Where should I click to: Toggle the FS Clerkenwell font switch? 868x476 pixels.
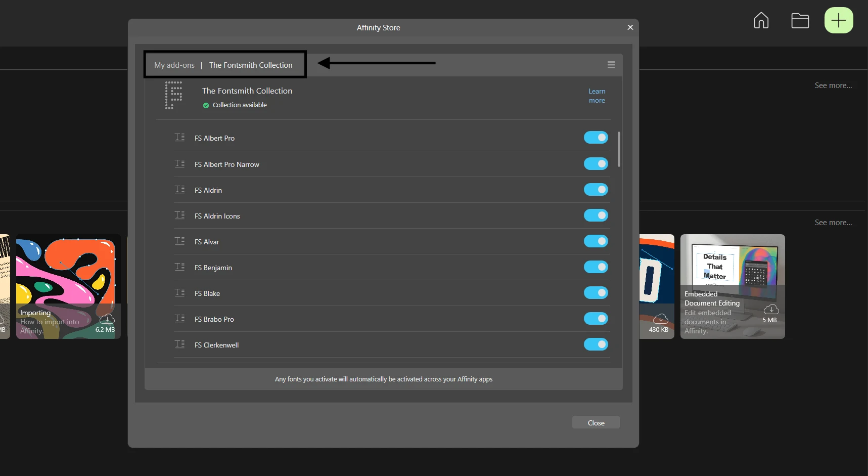coord(596,344)
